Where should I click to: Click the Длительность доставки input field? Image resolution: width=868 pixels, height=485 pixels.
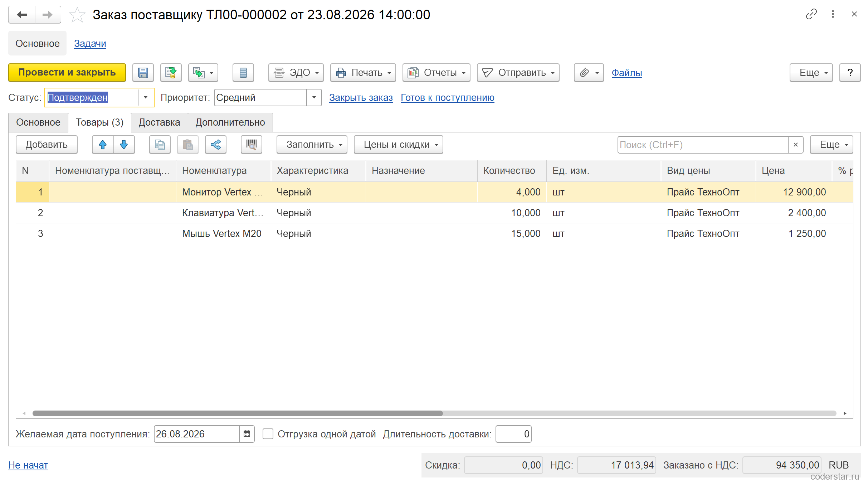[513, 434]
